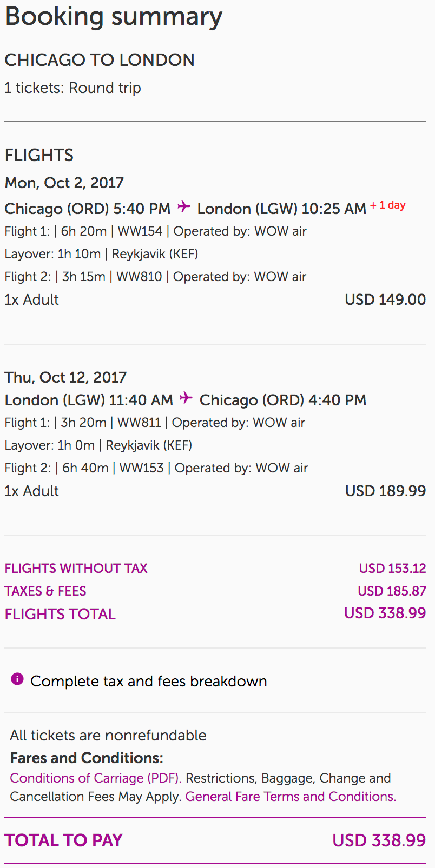The image size is (435, 868).
Task: Click the airplane icon on outbound flight
Action: pos(184,206)
